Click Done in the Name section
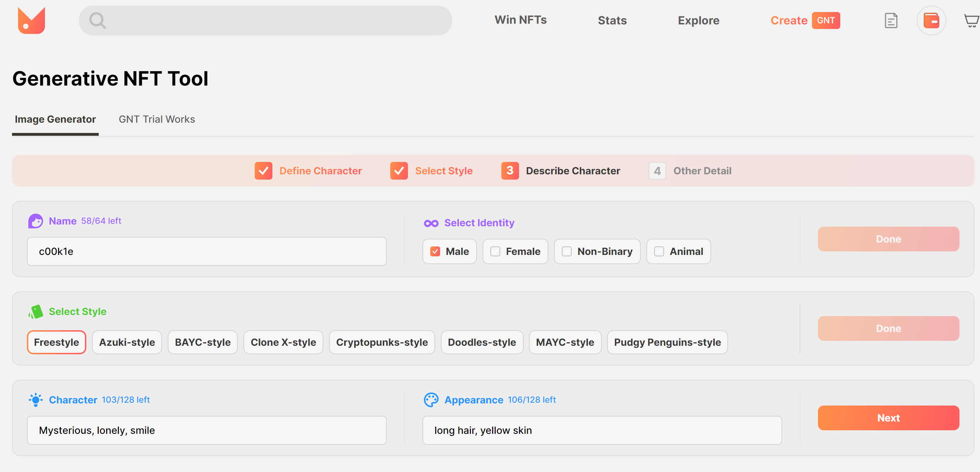This screenshot has height=472, width=980. pos(888,239)
